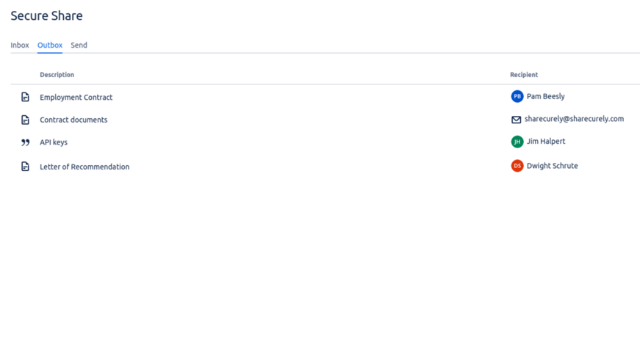
Task: Click the Employment Contract document icon
Action: click(x=25, y=97)
